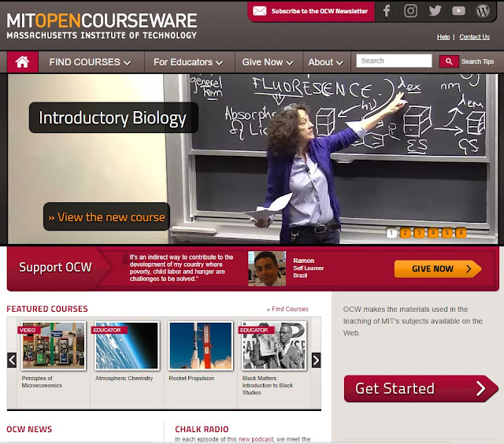Switch to banner slide 1
This screenshot has height=444, width=504.
coord(391,232)
